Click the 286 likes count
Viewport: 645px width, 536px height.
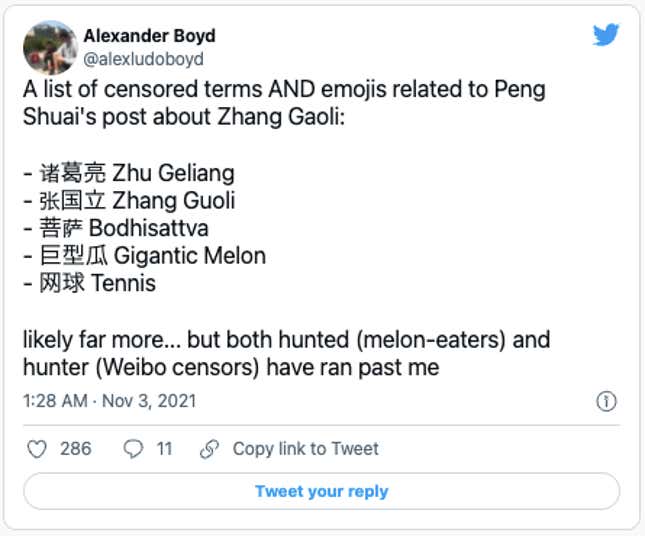click(76, 449)
